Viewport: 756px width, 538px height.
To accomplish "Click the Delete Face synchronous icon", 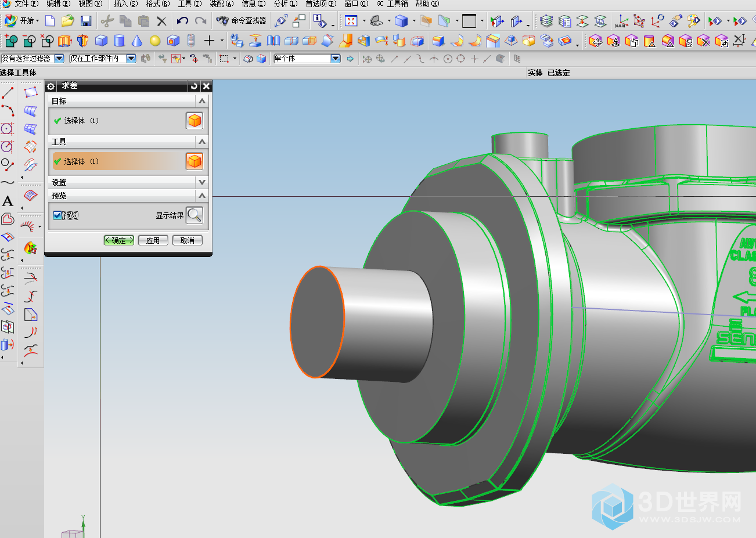I will 703,41.
